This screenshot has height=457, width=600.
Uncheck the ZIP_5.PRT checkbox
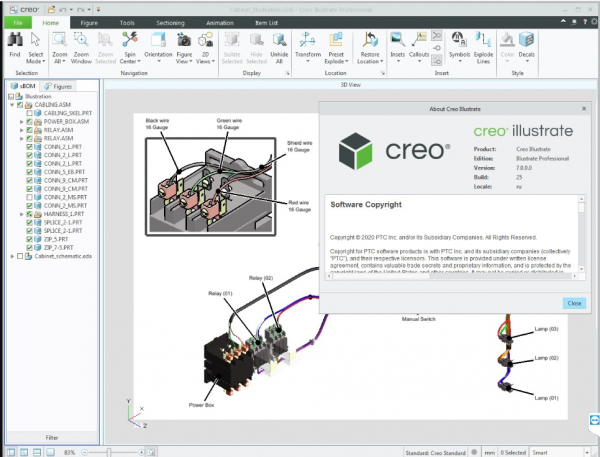(29, 238)
